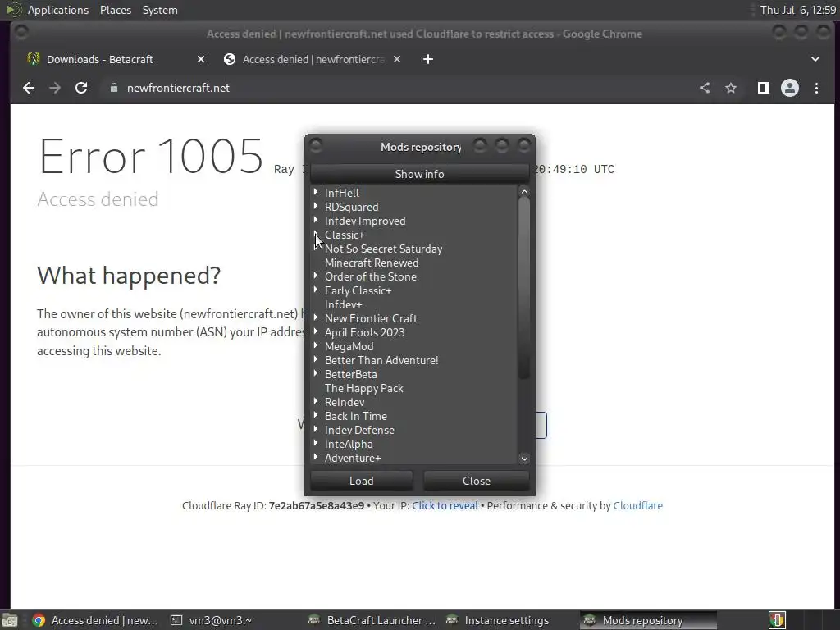Switch to vm3@vm3 terminal in taskbar

(x=211, y=620)
